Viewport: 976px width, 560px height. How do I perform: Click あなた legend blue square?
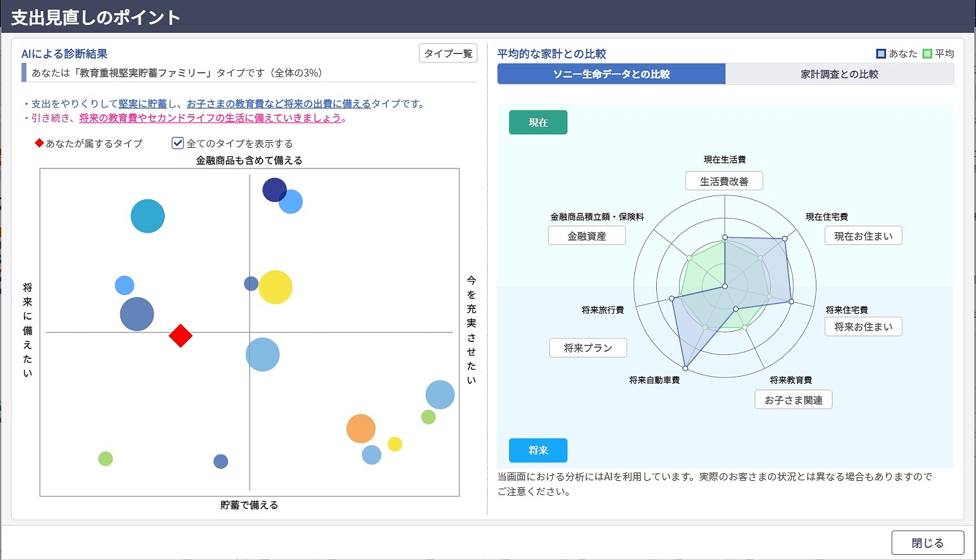[x=881, y=53]
